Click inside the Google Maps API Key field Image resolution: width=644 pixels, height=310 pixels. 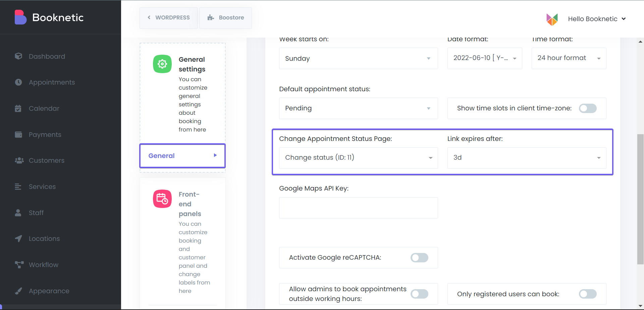click(x=358, y=208)
